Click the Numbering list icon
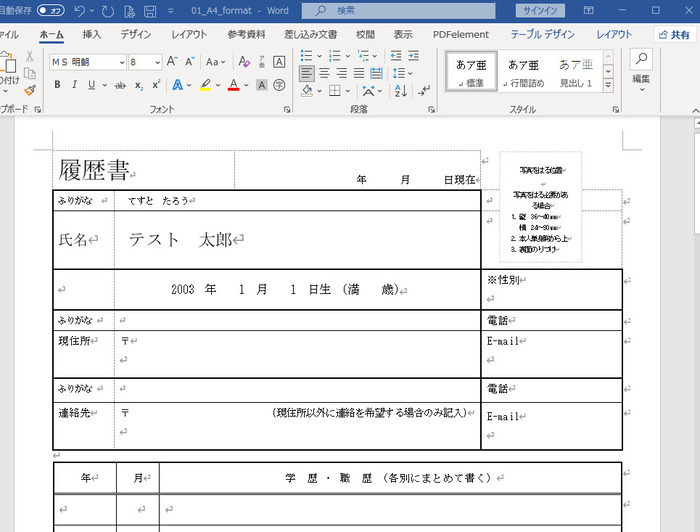Image resolution: width=700 pixels, height=532 pixels. coord(334,55)
